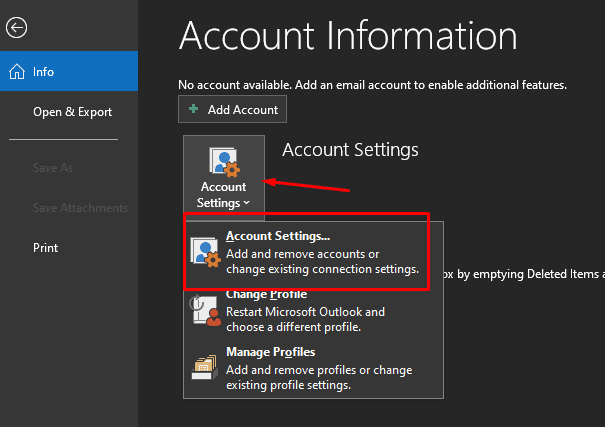Click the back arrow circle icon

click(16, 28)
